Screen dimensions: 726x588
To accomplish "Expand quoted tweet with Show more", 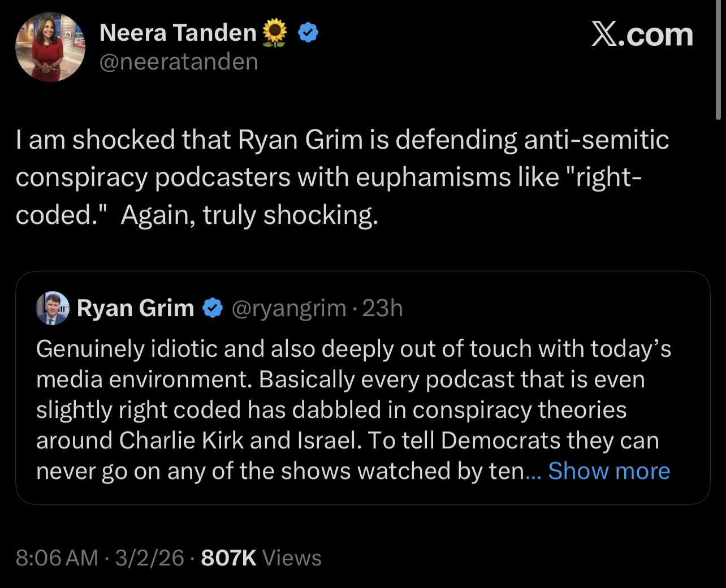I will [609, 471].
